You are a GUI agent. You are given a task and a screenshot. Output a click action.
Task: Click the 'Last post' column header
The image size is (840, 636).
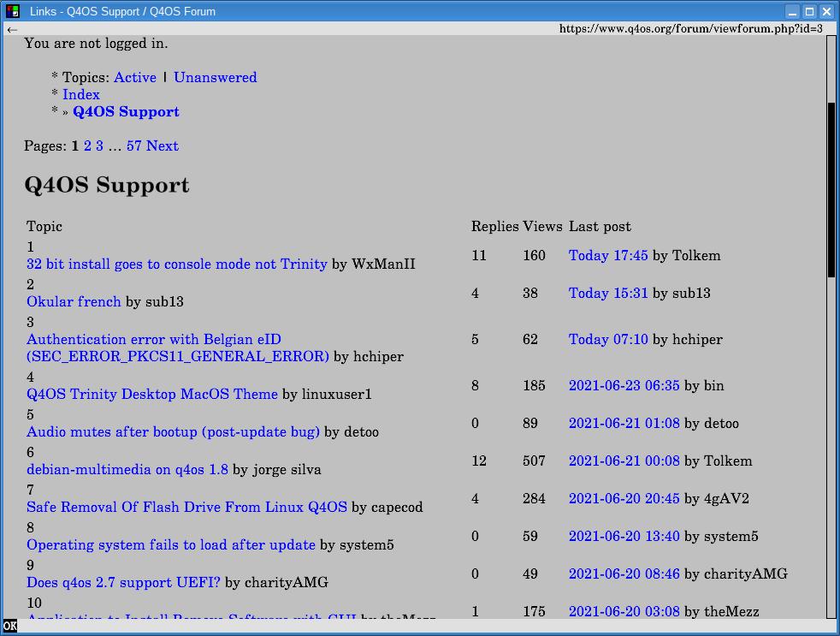coord(600,226)
